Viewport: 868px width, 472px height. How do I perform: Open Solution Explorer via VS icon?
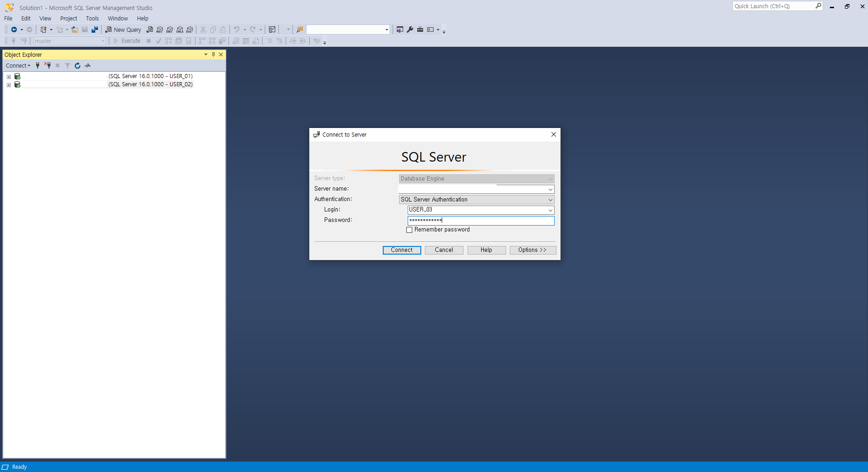(x=400, y=29)
